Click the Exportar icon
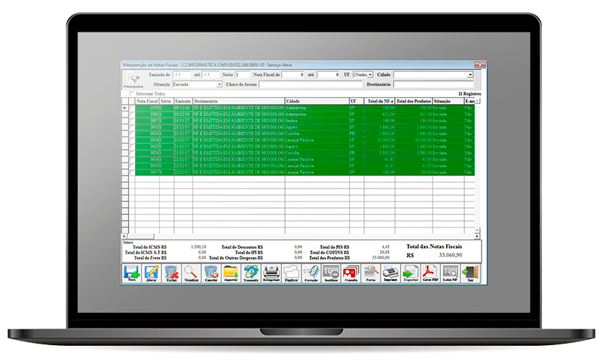Screen dimensions: 603x364 [x=409, y=273]
